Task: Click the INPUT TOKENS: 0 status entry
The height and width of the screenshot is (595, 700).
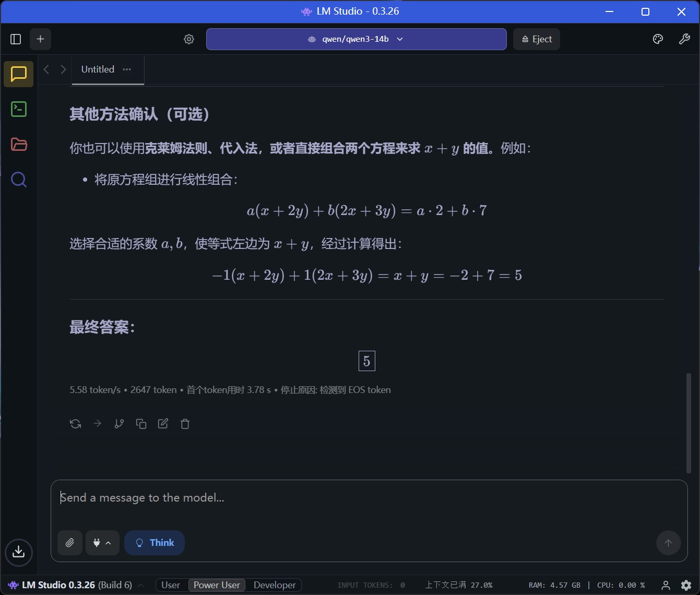Action: (371, 585)
